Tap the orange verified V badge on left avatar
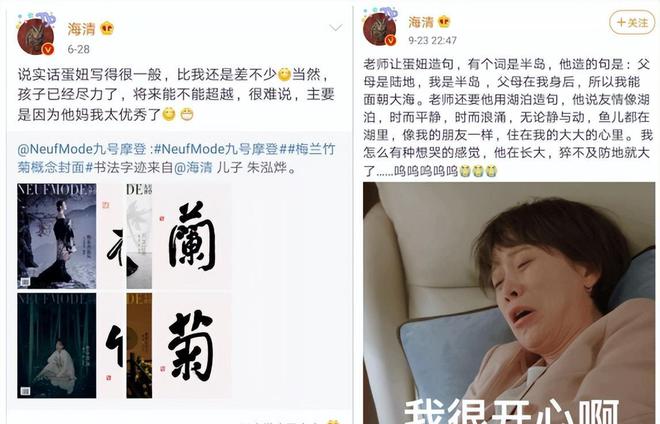660x424 pixels. [48, 49]
